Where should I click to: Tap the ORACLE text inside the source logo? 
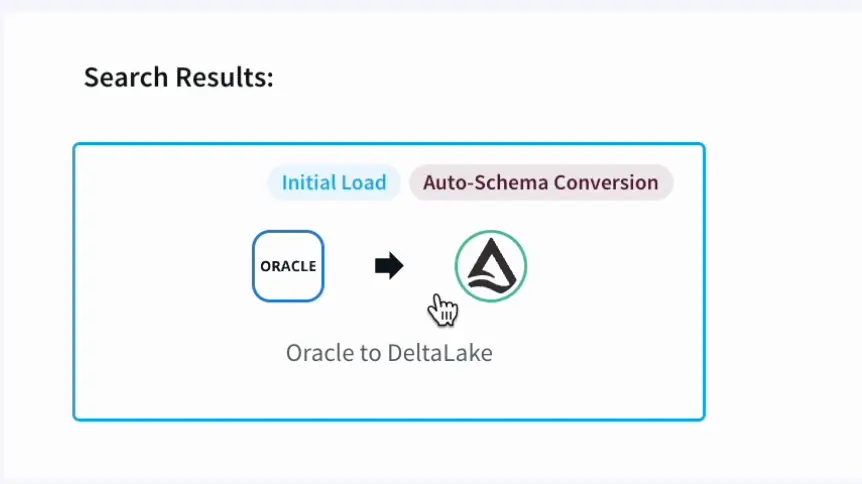point(288,267)
